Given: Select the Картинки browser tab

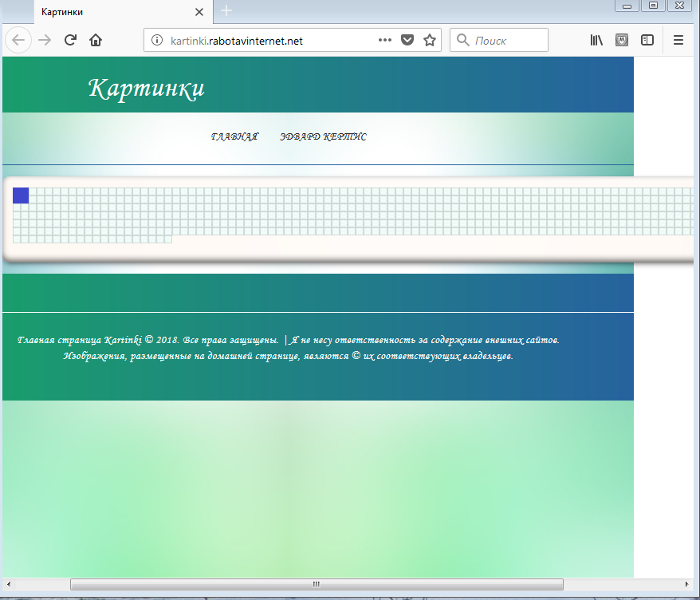Looking at the screenshot, I should (124, 12).
